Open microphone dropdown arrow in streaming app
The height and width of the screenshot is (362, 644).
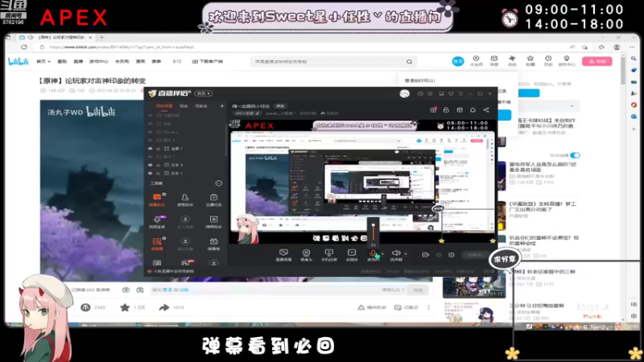[382, 254]
